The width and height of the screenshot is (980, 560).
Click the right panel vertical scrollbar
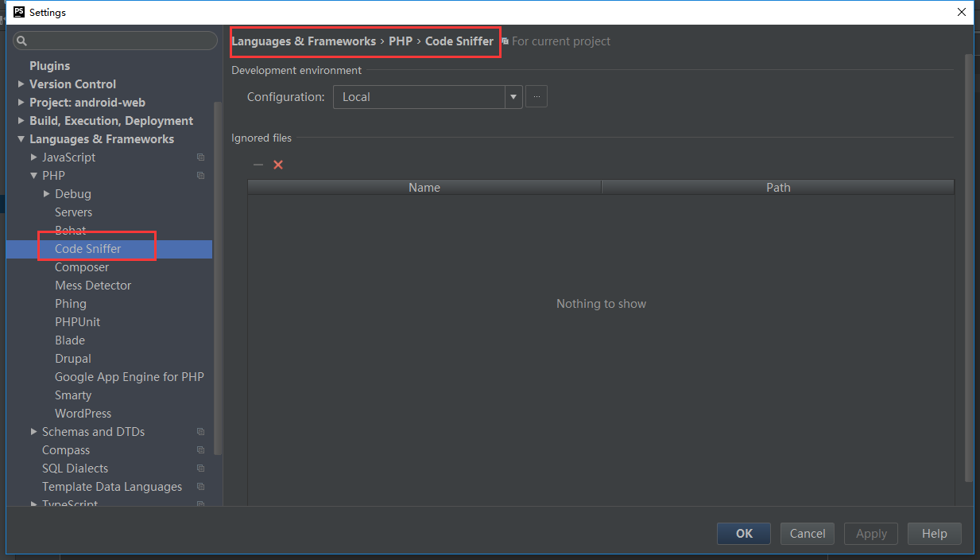968,267
